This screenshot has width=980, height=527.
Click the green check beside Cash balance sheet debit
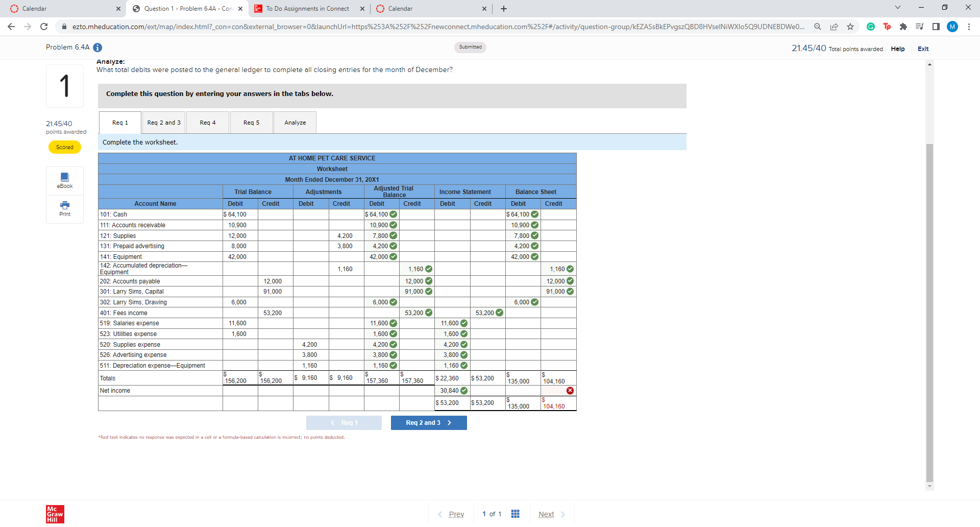pyautogui.click(x=534, y=214)
